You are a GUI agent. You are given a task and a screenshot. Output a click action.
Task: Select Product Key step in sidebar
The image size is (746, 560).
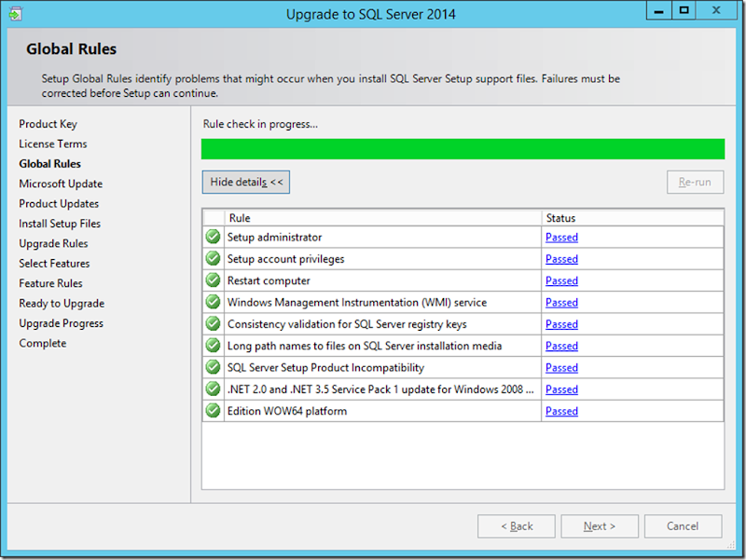click(48, 124)
